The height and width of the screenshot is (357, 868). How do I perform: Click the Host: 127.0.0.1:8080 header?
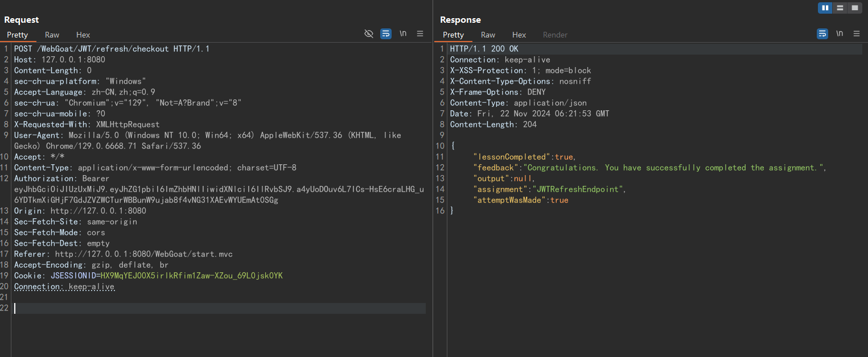60,60
